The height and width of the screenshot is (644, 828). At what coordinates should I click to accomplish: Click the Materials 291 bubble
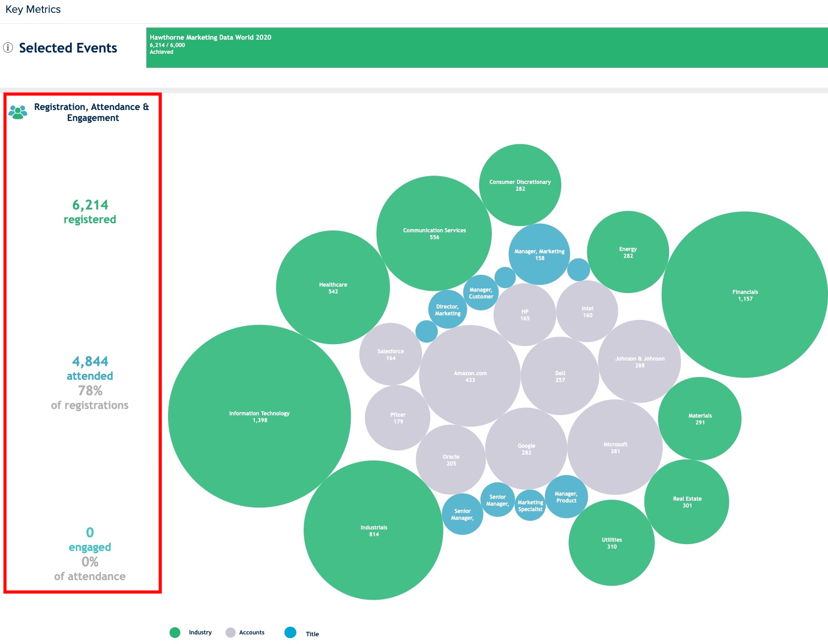700,419
